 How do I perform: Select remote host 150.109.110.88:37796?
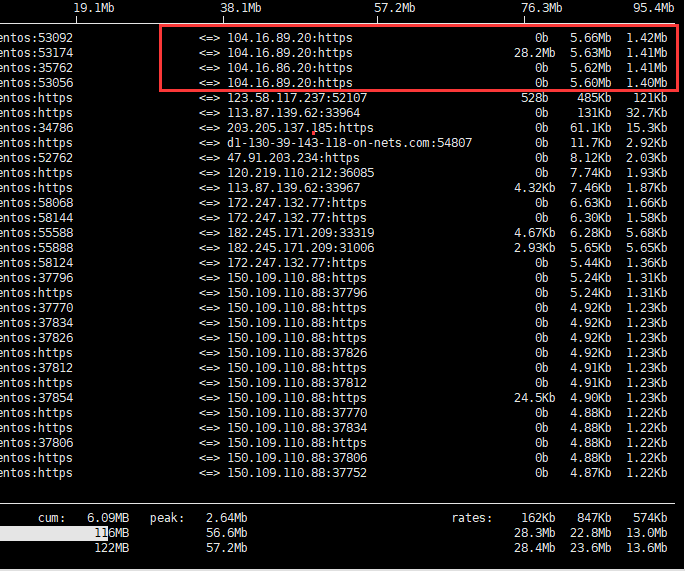pyautogui.click(x=297, y=293)
